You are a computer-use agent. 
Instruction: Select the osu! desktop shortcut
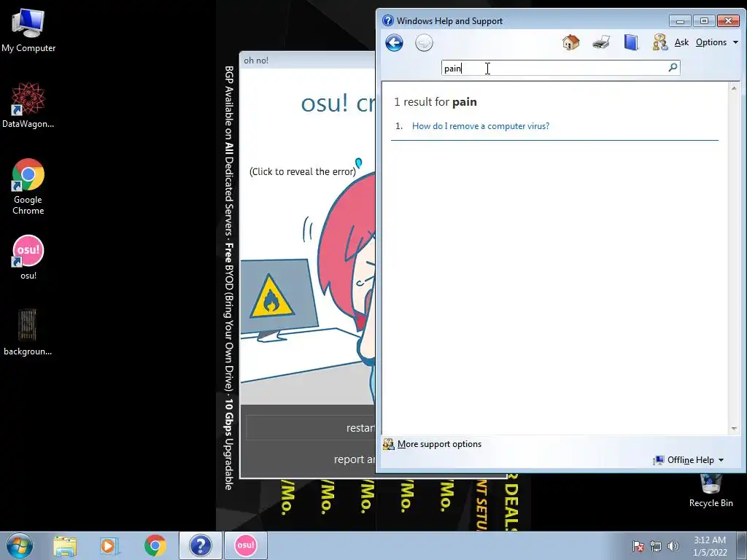coord(28,257)
